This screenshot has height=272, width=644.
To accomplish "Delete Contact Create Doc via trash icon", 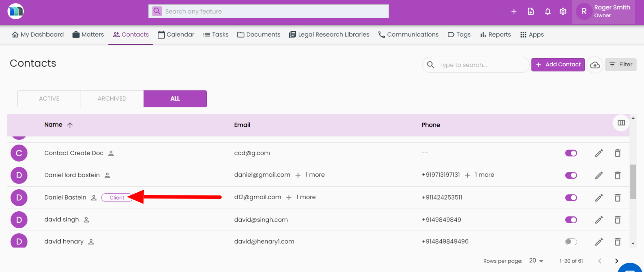I will point(617,153).
